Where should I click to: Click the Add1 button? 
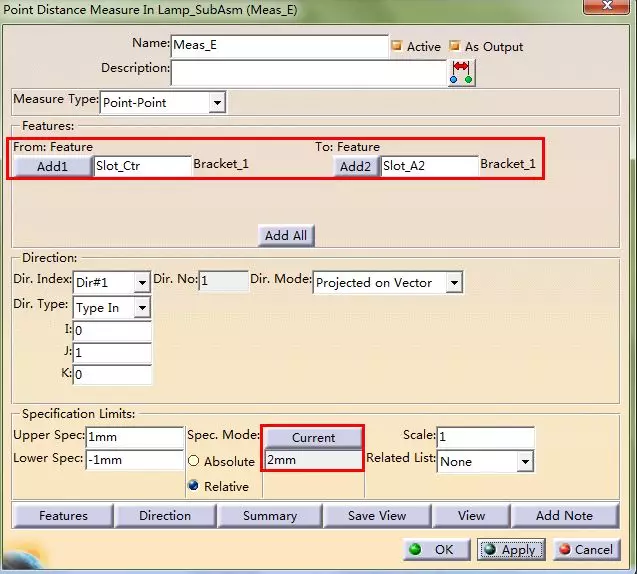(x=52, y=166)
